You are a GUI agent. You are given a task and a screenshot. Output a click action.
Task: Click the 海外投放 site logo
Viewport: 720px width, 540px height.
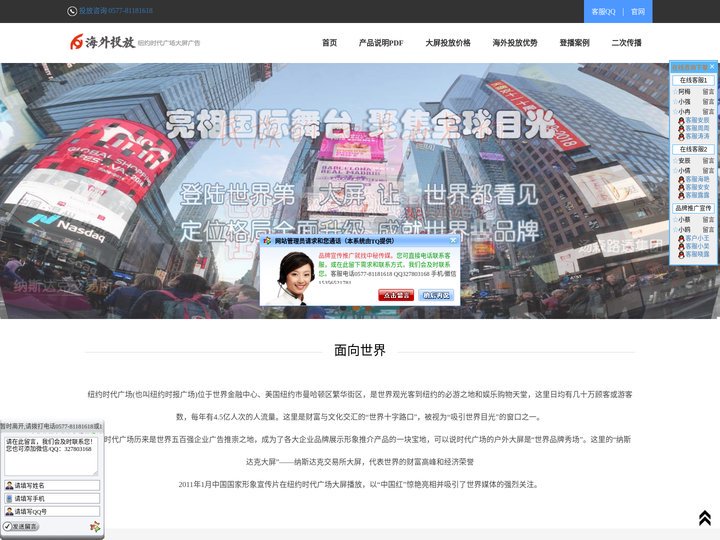135,42
